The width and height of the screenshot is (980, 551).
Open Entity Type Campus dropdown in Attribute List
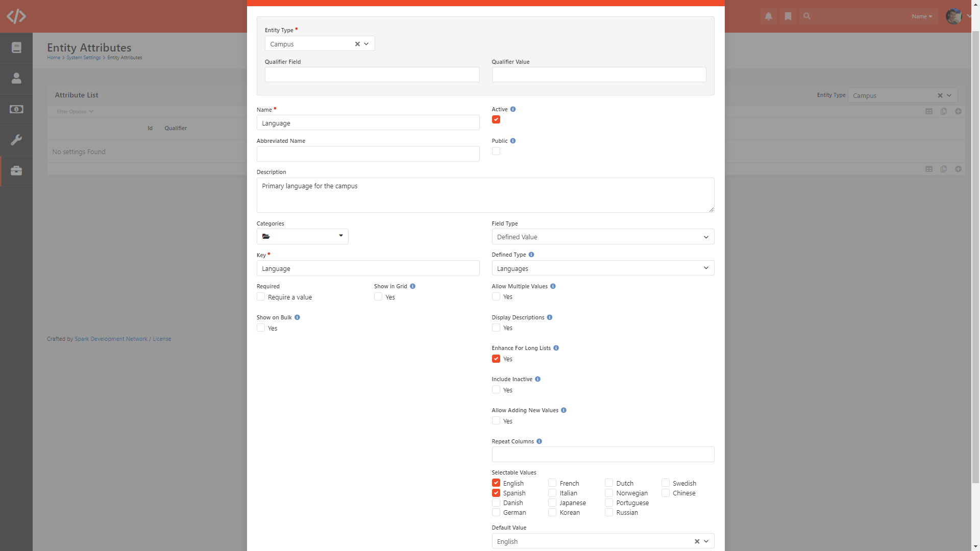click(x=902, y=95)
